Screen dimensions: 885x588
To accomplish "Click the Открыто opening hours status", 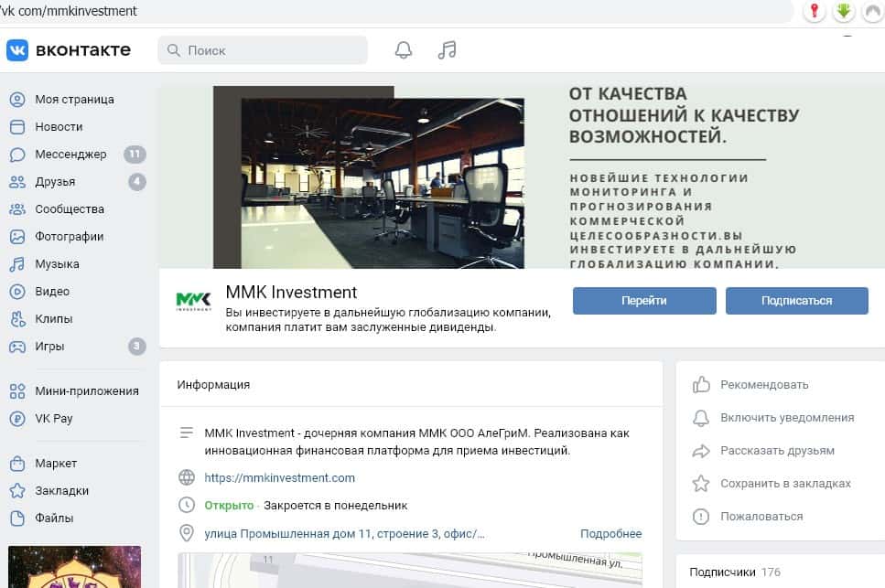I will pyautogui.click(x=229, y=506).
